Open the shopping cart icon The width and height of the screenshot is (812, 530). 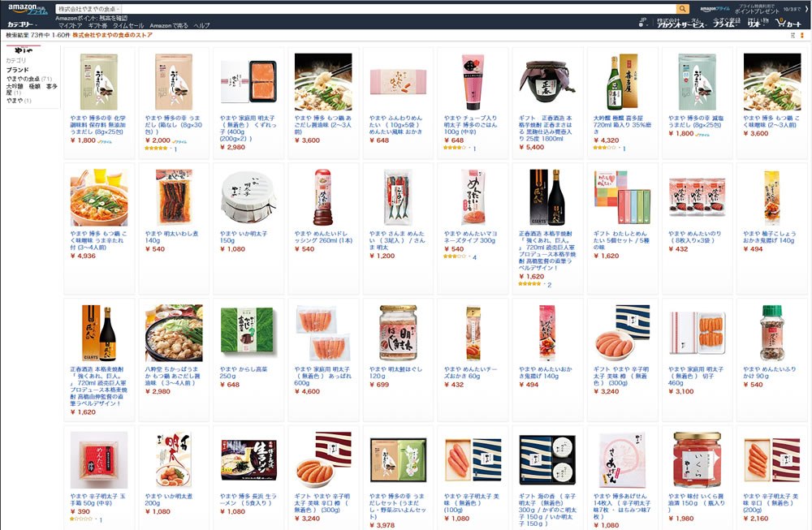coord(788,23)
